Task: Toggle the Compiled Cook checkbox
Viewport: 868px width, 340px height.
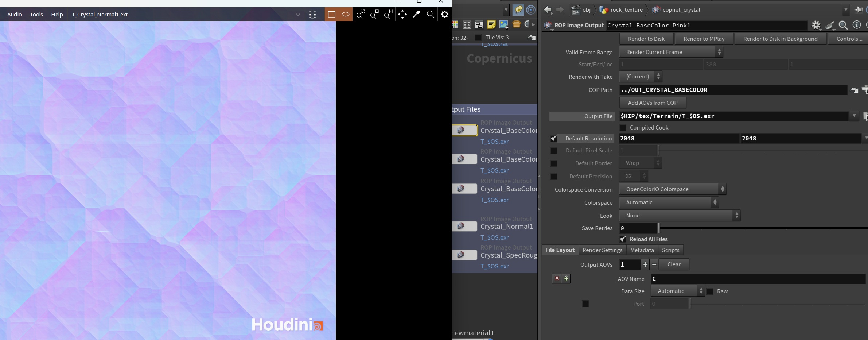Action: (623, 128)
